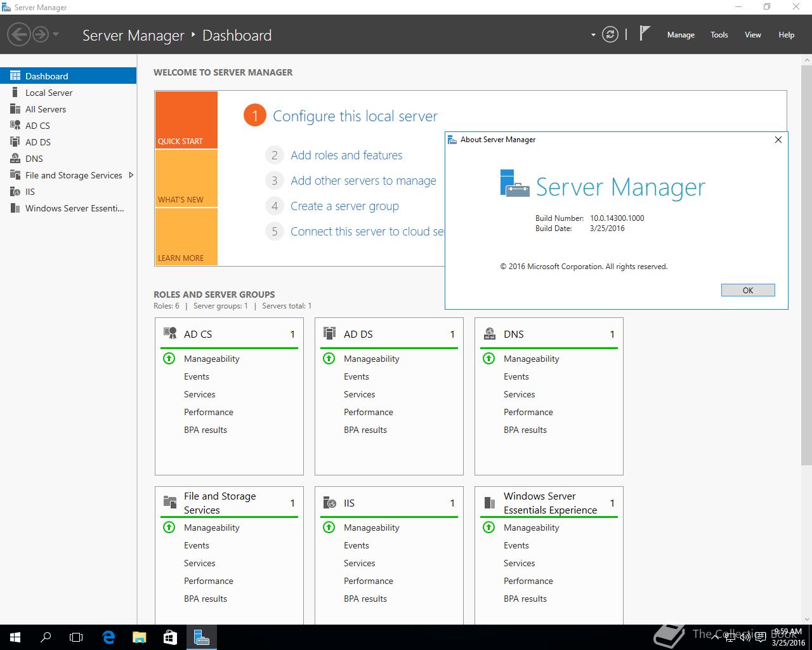Viewport: 812px width, 650px height.
Task: Open the Help menu
Action: tap(787, 35)
